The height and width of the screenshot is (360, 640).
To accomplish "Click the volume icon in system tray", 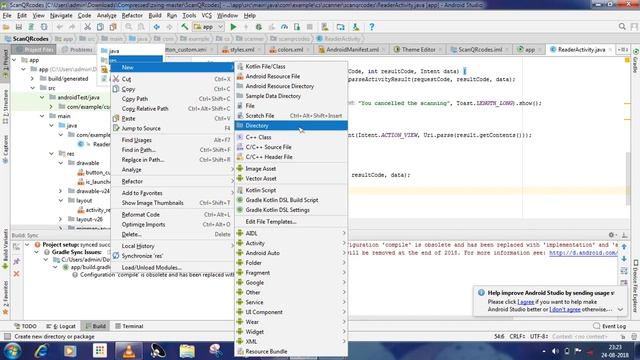I will coord(555,351).
